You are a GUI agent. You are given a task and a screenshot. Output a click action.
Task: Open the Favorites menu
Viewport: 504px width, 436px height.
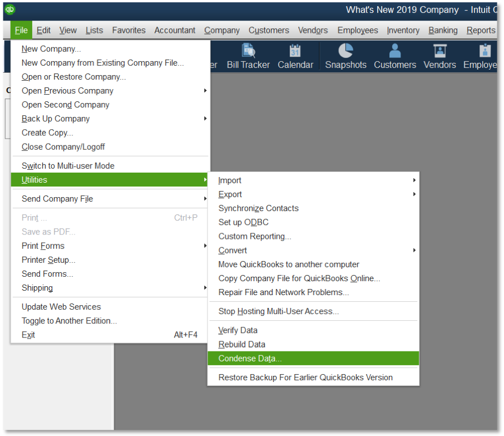coord(129,30)
